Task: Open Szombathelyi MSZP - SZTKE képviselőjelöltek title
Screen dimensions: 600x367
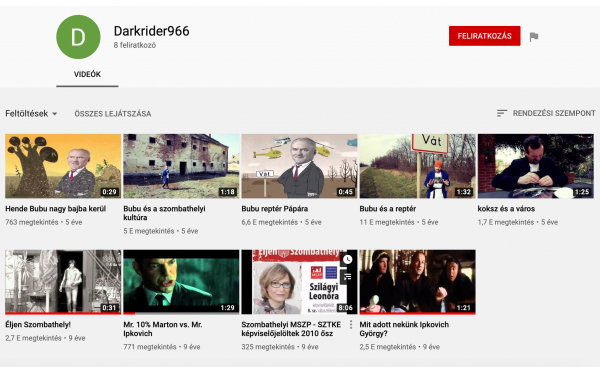Action: pos(291,329)
